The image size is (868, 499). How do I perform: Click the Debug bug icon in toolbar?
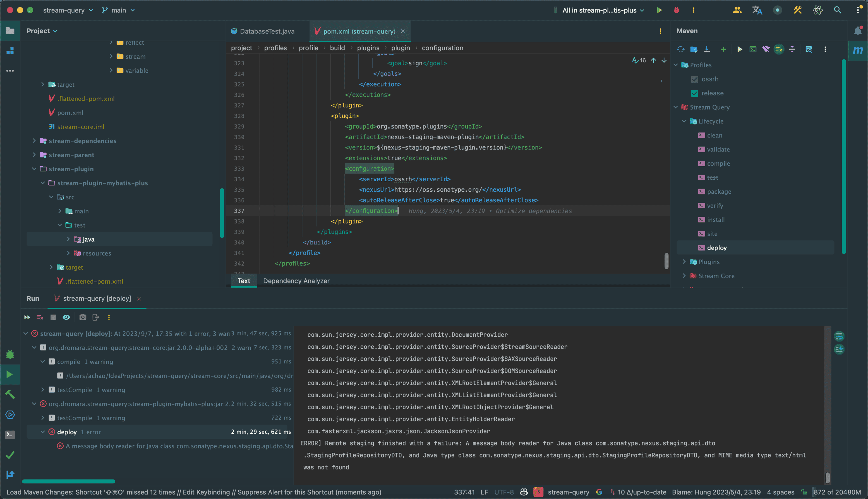pos(676,10)
